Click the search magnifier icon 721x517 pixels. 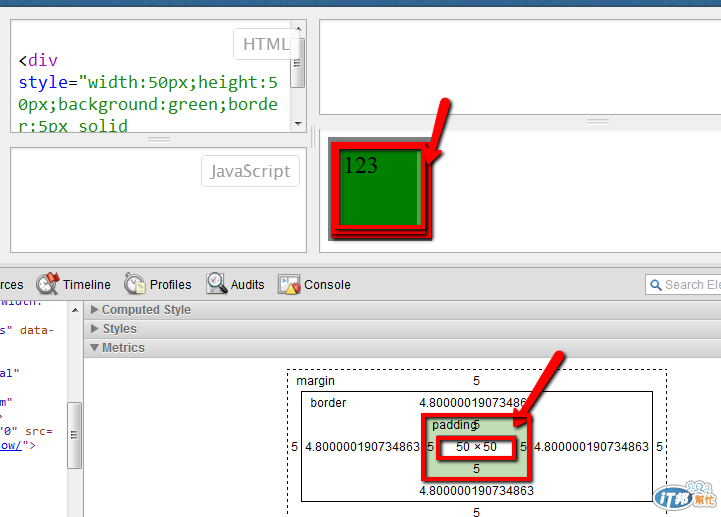click(656, 285)
